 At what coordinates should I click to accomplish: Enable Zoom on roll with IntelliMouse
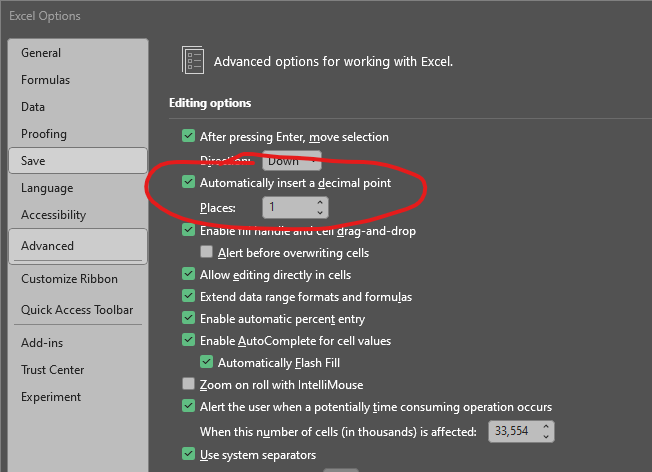coord(188,384)
